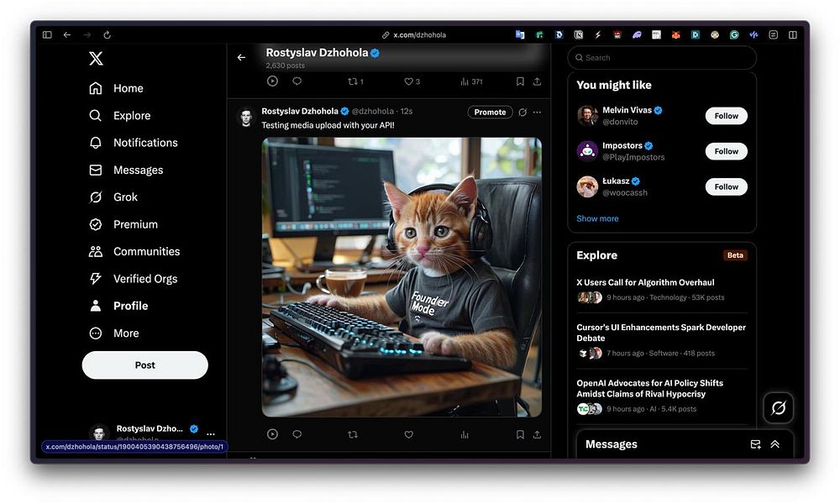Click the x.com/dzhohola address bar
Screen dimensions: 840x504
click(x=414, y=34)
